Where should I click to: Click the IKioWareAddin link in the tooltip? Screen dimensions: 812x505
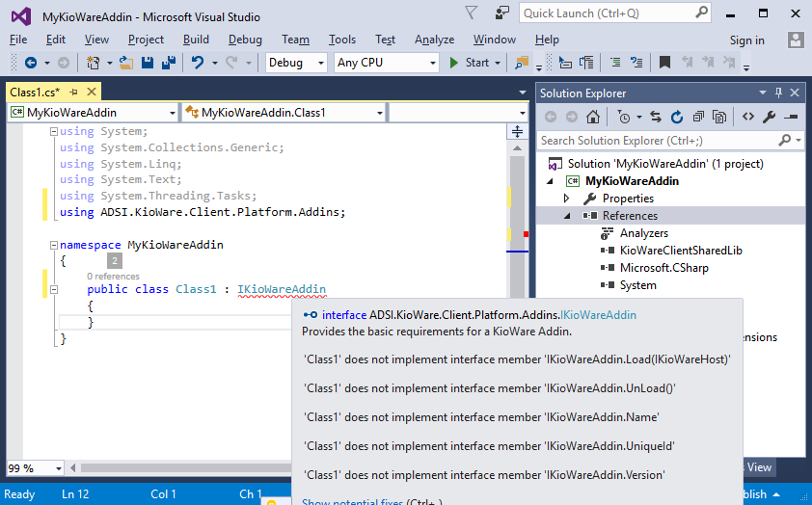pyautogui.click(x=598, y=315)
